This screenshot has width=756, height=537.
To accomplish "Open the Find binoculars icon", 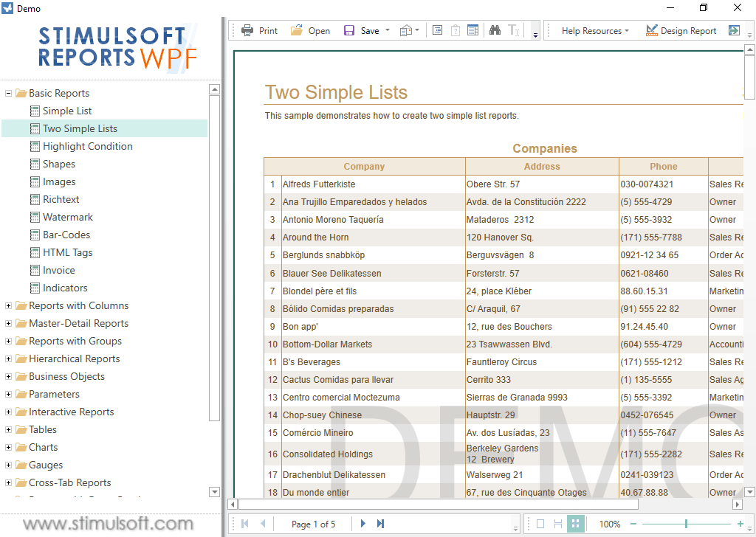I will (495, 30).
